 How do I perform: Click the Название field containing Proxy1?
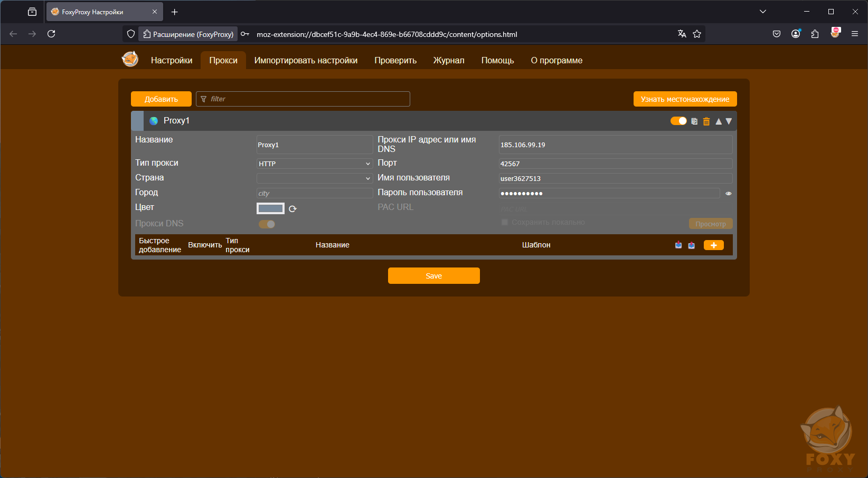(x=315, y=145)
